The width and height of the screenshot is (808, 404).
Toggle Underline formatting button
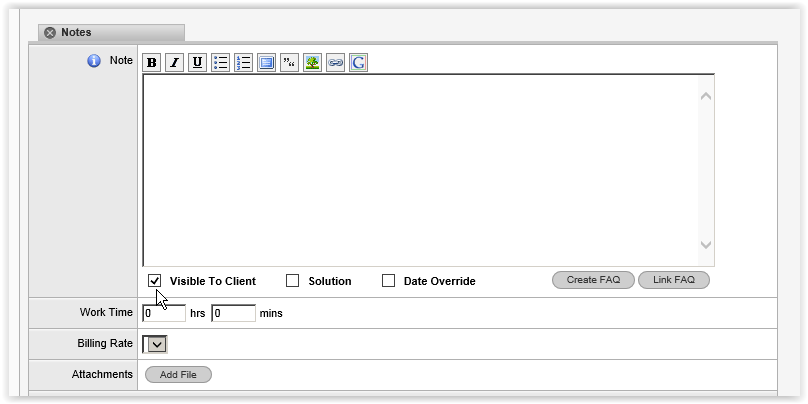point(197,63)
